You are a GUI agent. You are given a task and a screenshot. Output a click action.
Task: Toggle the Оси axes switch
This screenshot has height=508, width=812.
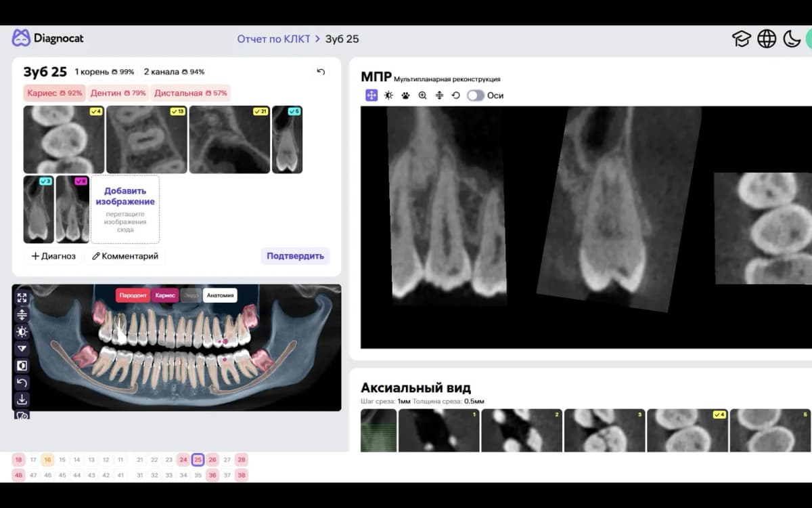476,96
